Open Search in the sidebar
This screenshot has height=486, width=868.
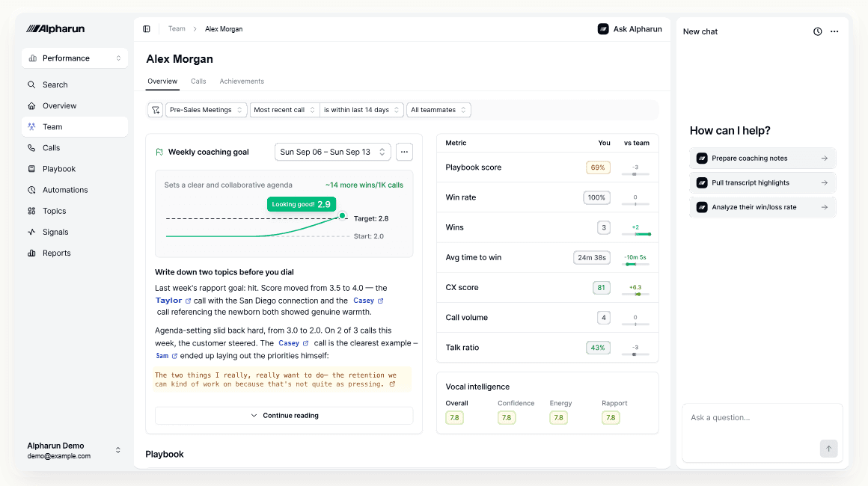[75, 84]
